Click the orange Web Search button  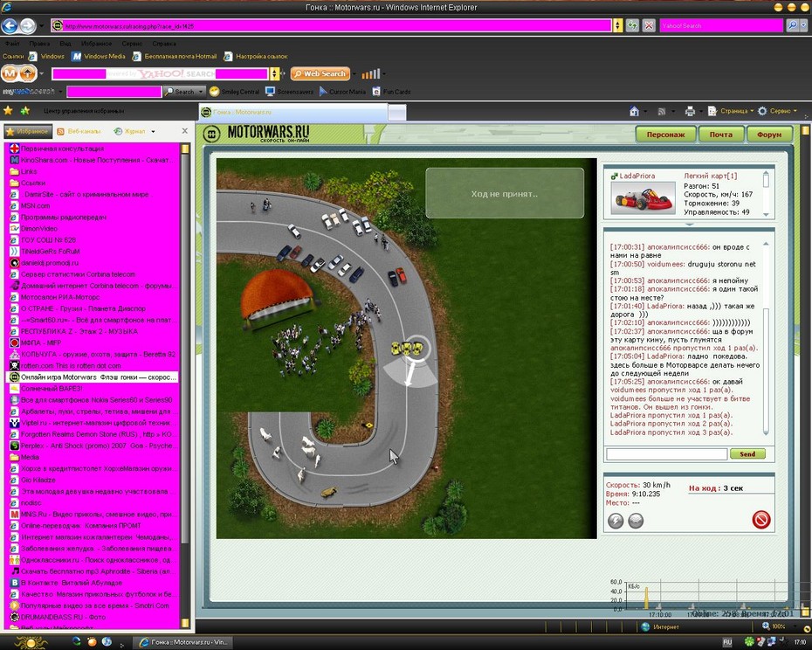click(320, 73)
